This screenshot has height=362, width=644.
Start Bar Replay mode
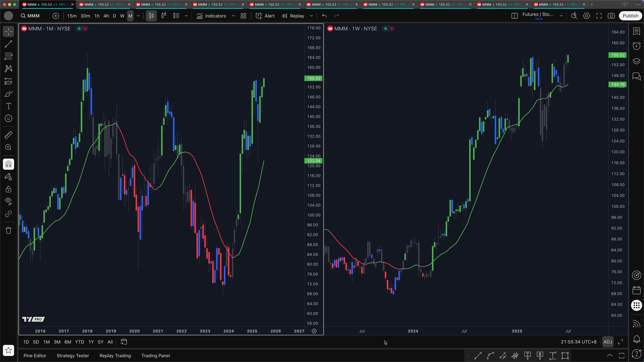click(x=293, y=16)
